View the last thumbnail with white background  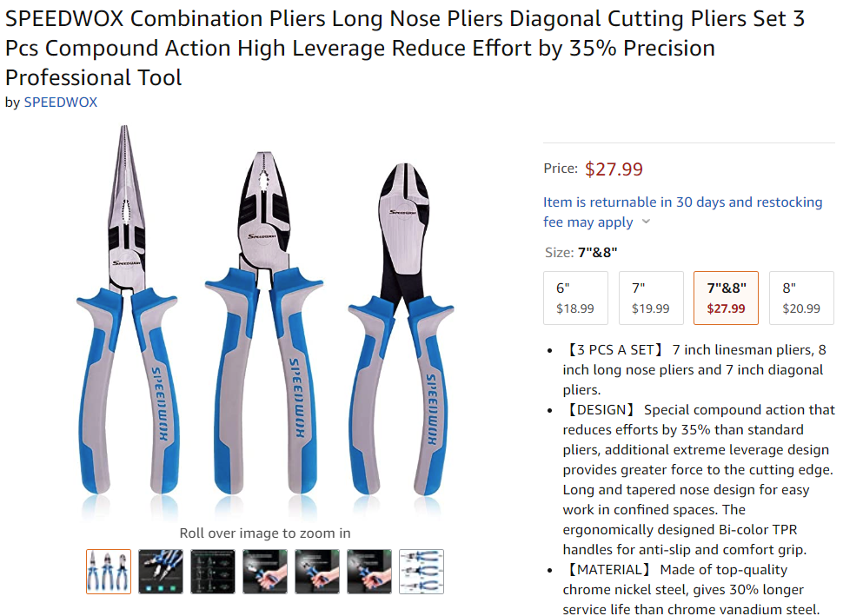[422, 572]
